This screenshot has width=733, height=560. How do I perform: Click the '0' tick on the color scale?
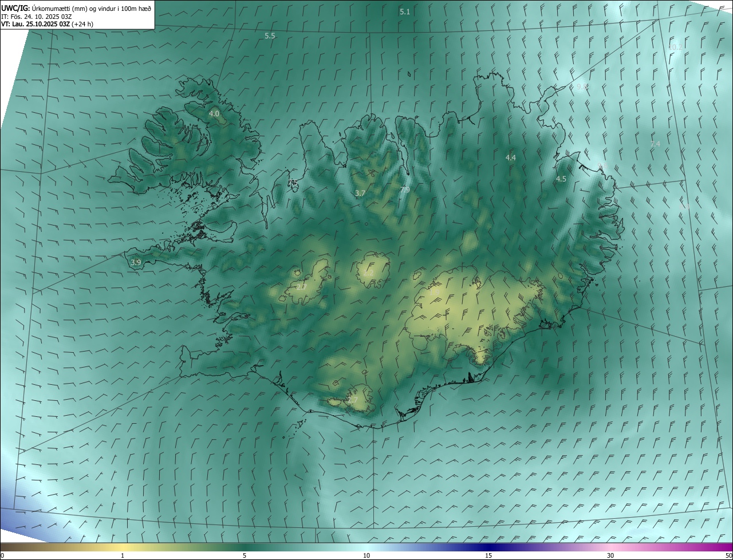[x=2, y=555]
